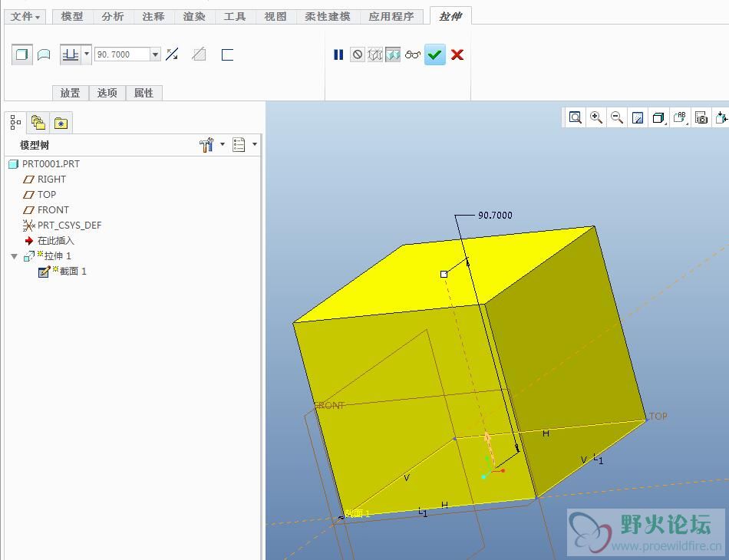This screenshot has height=560, width=729.
Task: Pause the extrude tool
Action: 338,54
